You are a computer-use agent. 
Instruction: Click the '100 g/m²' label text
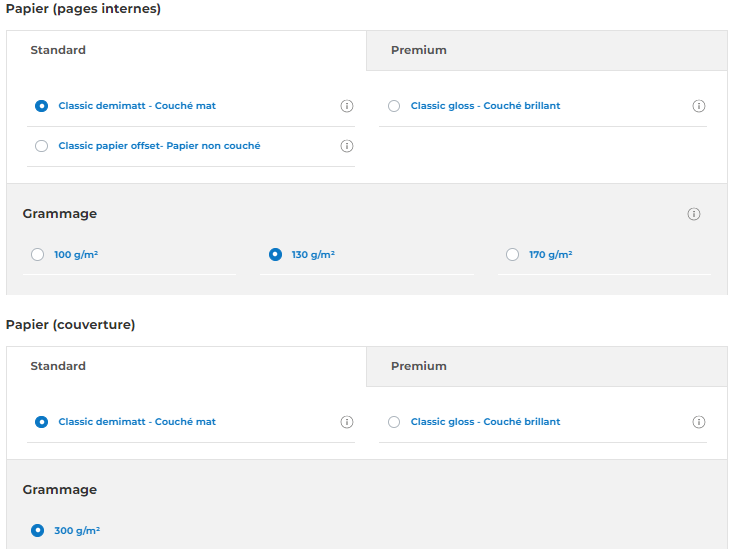pos(76,255)
